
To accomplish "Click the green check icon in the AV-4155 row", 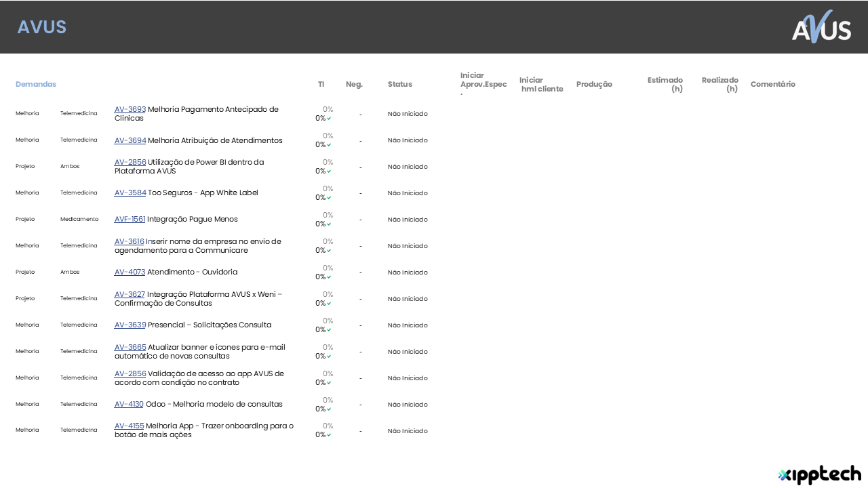I will [329, 435].
